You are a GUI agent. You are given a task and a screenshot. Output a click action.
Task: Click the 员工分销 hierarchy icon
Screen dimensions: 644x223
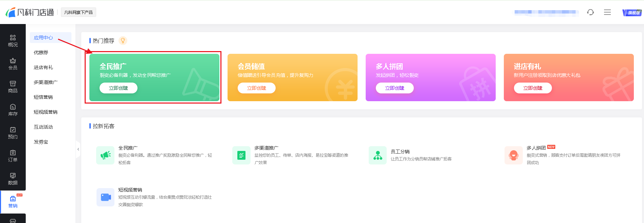[x=378, y=155]
